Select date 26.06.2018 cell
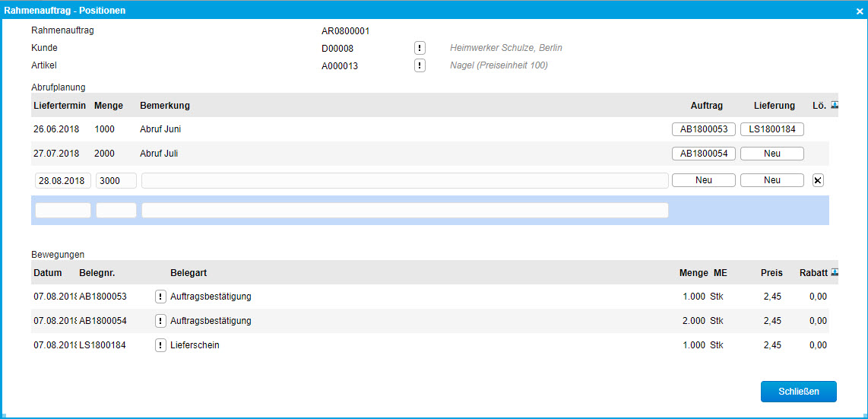 pyautogui.click(x=56, y=129)
